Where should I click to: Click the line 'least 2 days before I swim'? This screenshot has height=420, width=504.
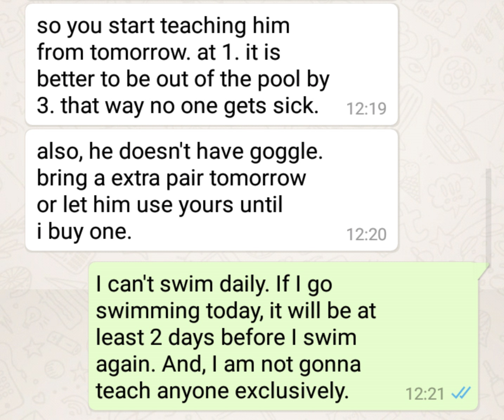click(226, 337)
